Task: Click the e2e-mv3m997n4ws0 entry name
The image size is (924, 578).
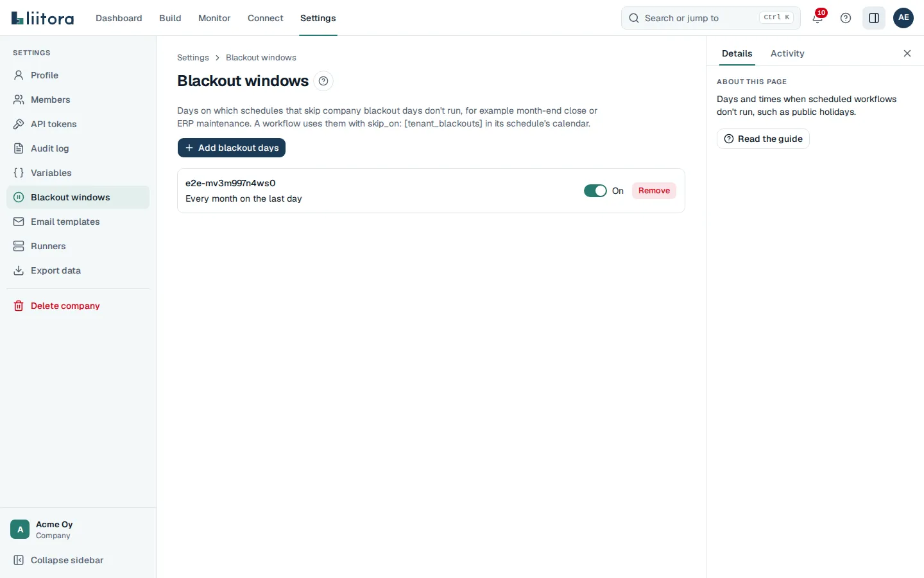Action: (x=230, y=183)
